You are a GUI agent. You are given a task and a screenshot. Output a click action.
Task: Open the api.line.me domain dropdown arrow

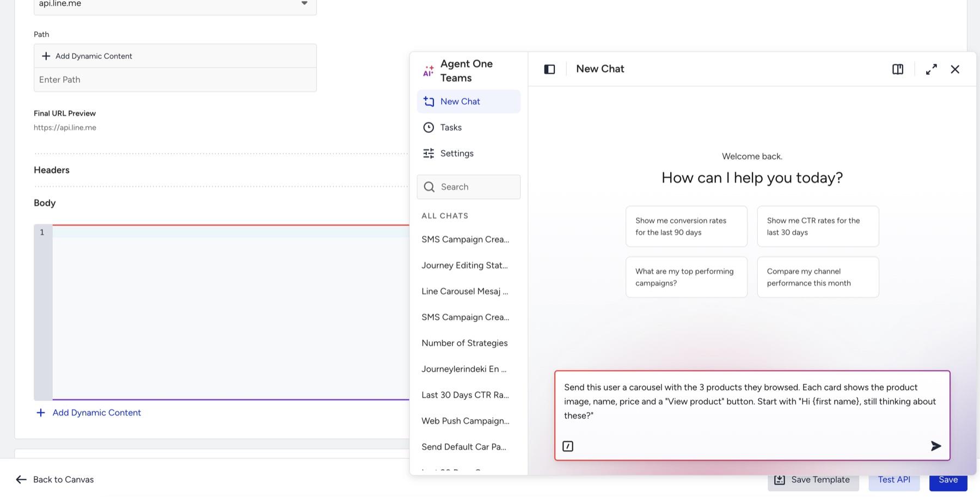[x=304, y=3]
